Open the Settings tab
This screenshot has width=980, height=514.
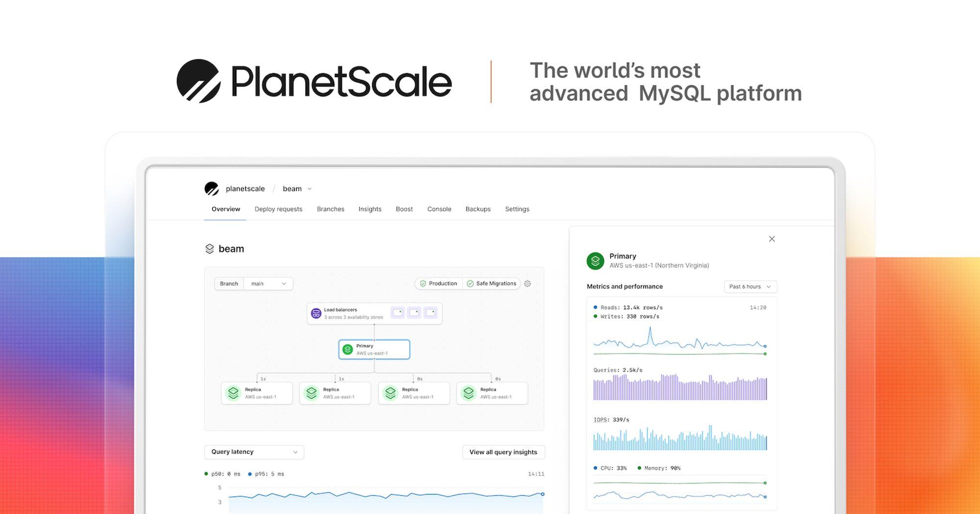pos(517,209)
